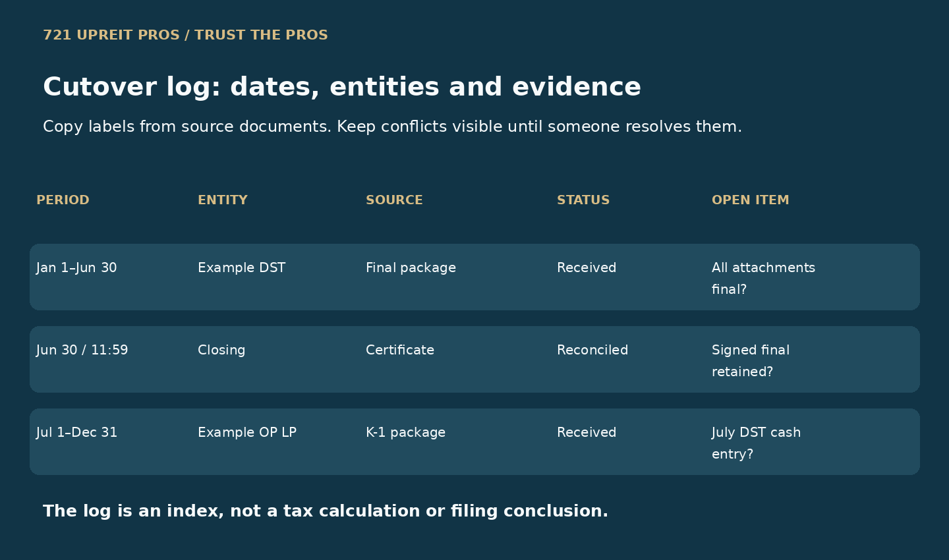
Task: Click the "721 UPREIT PROS / TRUST THE PROS" header
Action: click(185, 35)
